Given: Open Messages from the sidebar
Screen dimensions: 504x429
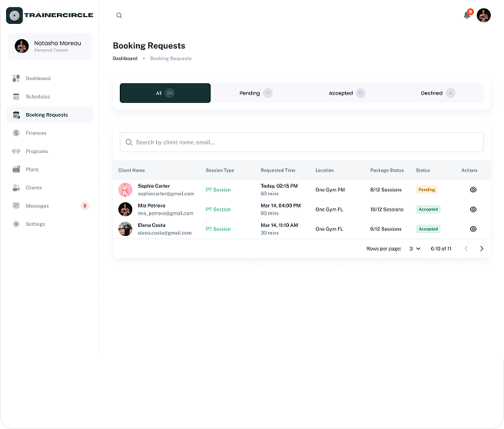Looking at the screenshot, I should click(50, 206).
